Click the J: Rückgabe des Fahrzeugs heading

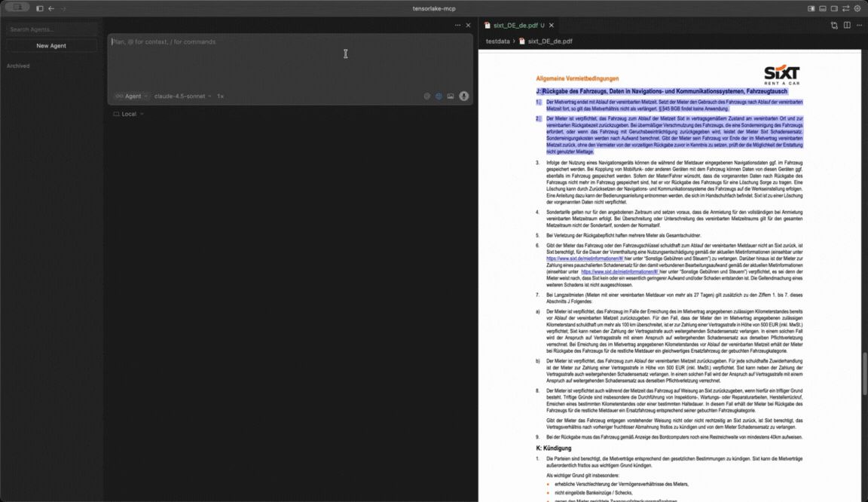tap(662, 91)
